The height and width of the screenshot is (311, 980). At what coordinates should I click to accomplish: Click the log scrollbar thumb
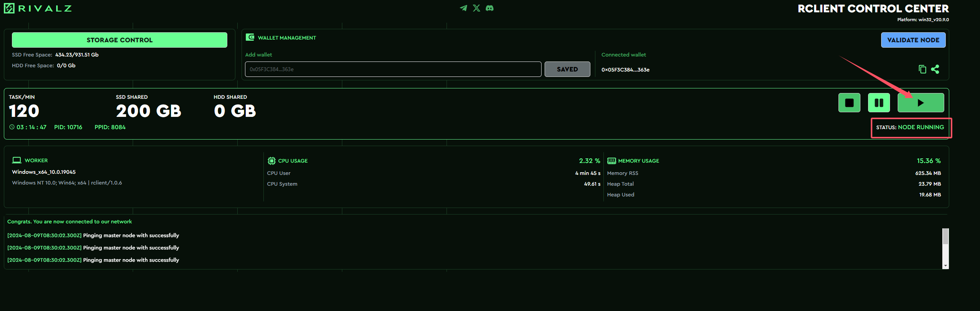tap(945, 236)
